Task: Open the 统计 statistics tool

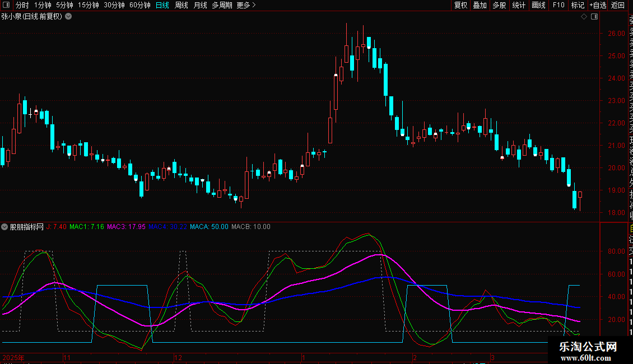Action: coord(519,6)
